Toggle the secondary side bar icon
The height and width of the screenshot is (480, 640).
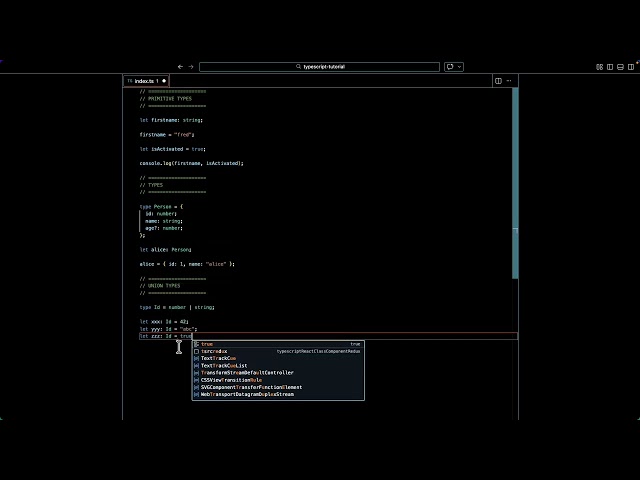point(631,67)
